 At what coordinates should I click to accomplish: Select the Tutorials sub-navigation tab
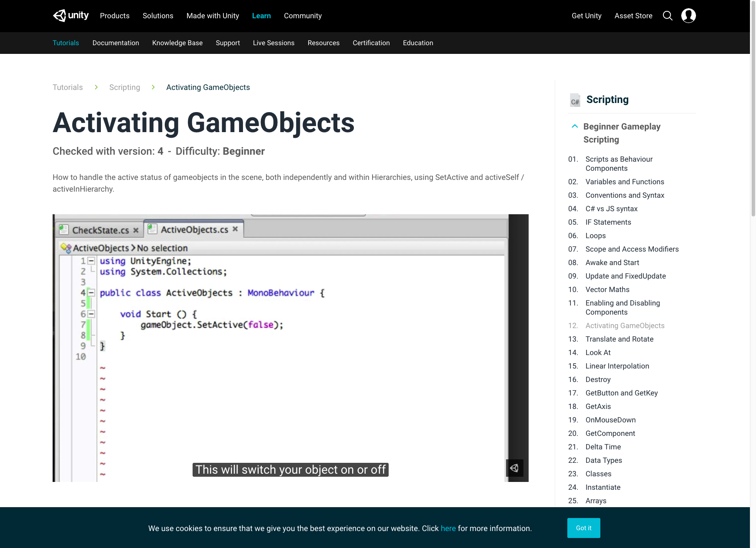(x=66, y=43)
